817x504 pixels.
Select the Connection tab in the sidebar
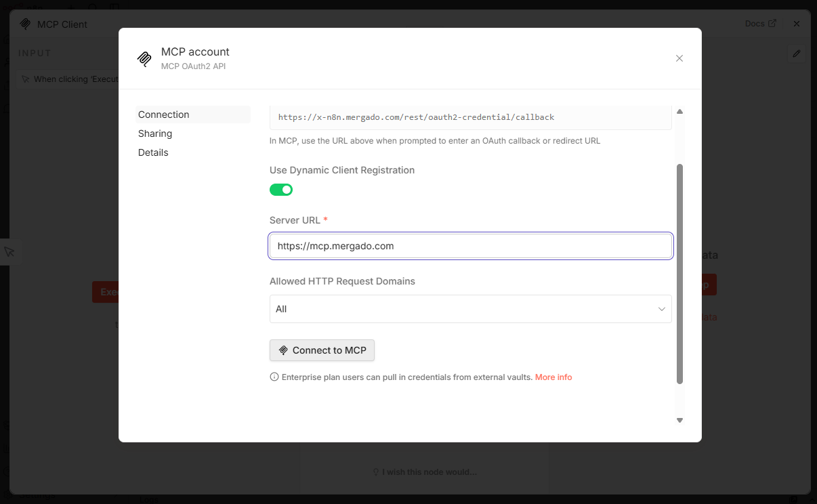tap(193, 114)
